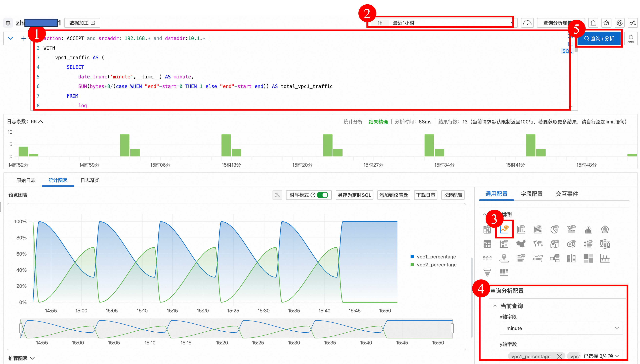The image size is (640, 364).
Task: Select the stacked bar comparison chart icon
Action: 571,258
